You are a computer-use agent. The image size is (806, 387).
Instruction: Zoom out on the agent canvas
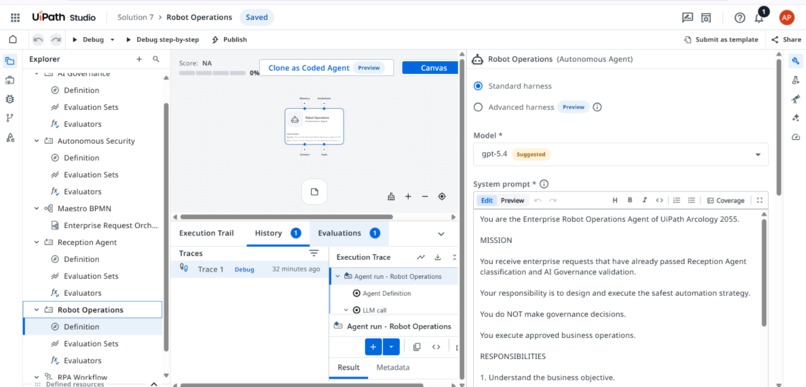[425, 196]
